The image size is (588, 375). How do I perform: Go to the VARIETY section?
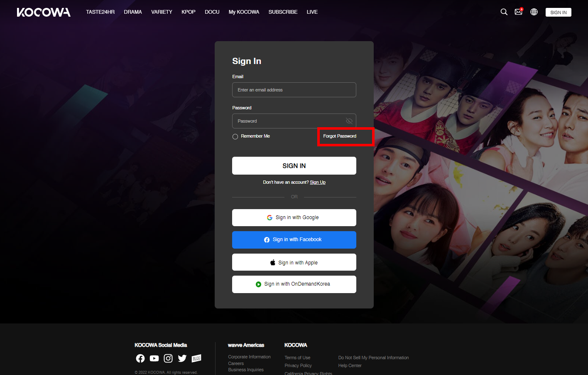pyautogui.click(x=162, y=12)
